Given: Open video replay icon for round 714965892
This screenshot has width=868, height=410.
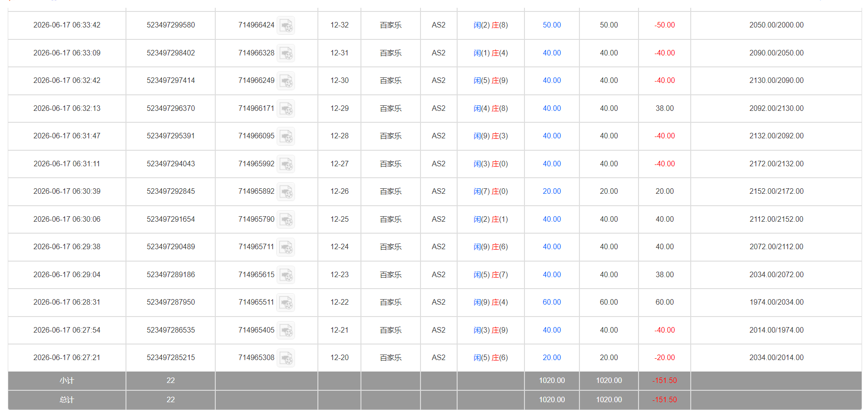Looking at the screenshot, I should point(286,191).
